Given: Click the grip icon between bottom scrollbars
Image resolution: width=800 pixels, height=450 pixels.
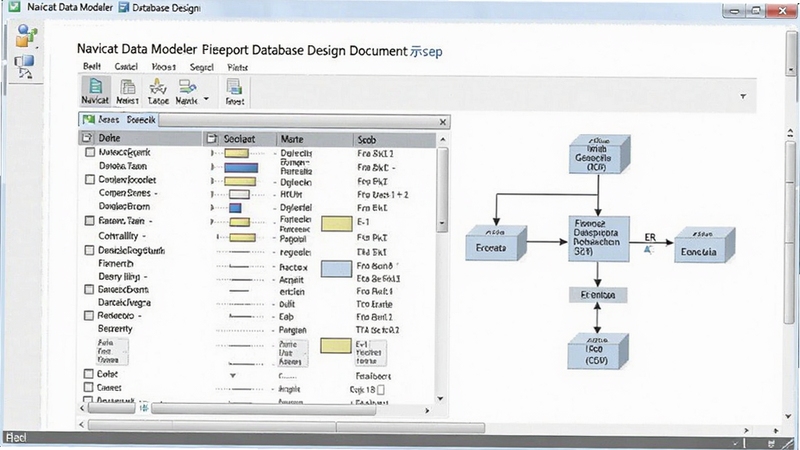Looking at the screenshot, I should 144,408.
